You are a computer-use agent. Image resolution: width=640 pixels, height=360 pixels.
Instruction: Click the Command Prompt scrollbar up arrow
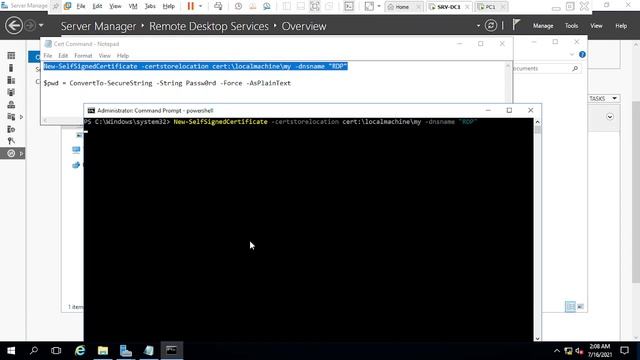[537, 122]
